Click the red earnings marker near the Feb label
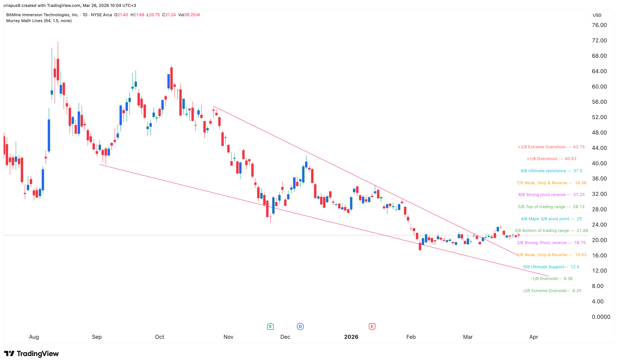 pos(372,326)
